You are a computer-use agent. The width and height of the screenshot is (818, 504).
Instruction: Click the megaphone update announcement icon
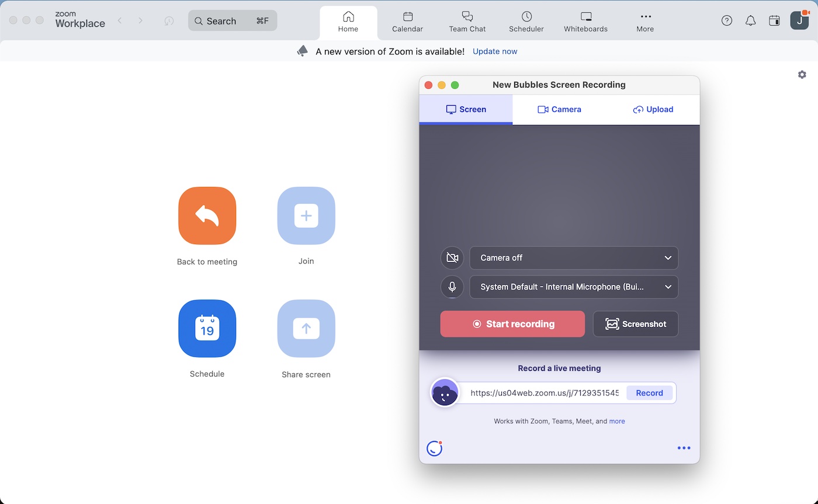click(x=302, y=51)
